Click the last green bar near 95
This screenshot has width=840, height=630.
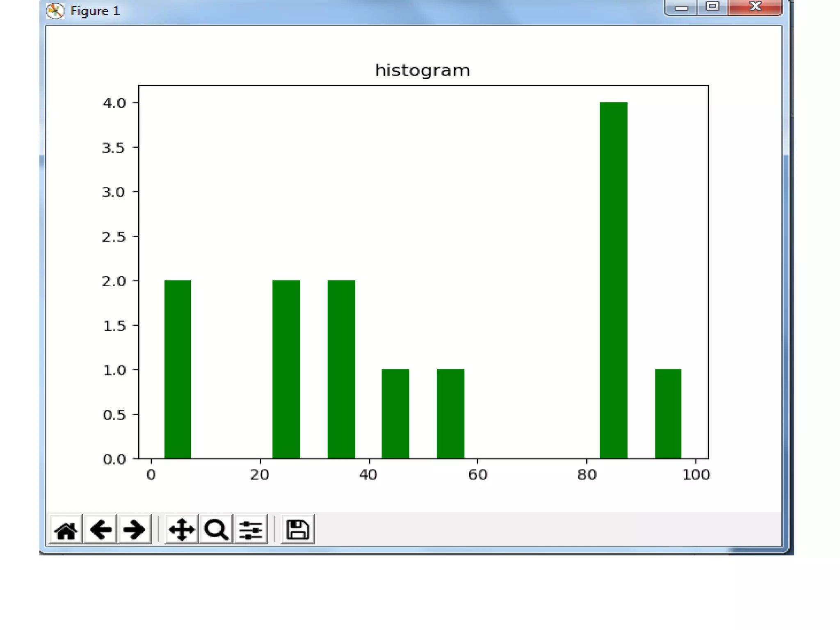pyautogui.click(x=668, y=413)
